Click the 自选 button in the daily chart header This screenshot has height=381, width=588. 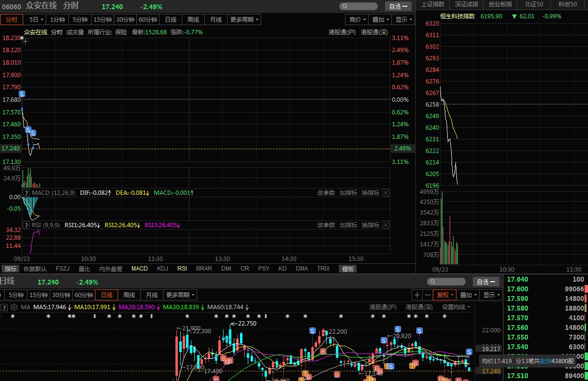[x=487, y=282]
